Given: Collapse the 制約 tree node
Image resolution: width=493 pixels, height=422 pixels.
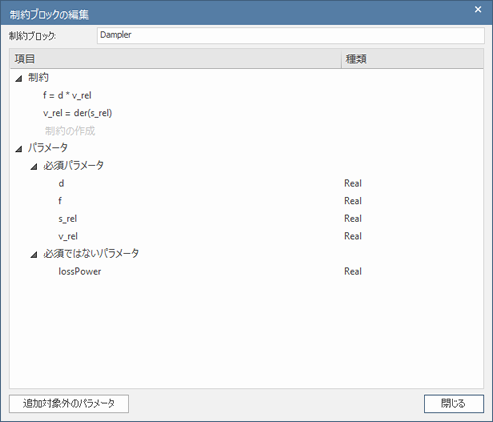Looking at the screenshot, I should click(19, 79).
